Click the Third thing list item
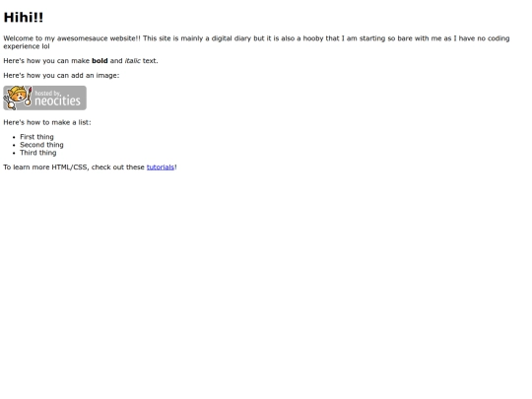Viewport: 532px width, 399px height. click(x=38, y=153)
